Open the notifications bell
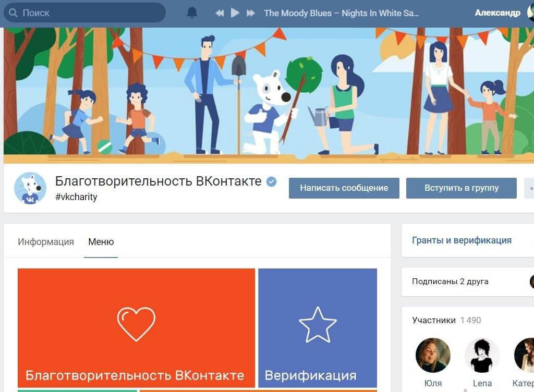534x392 pixels. pyautogui.click(x=192, y=13)
